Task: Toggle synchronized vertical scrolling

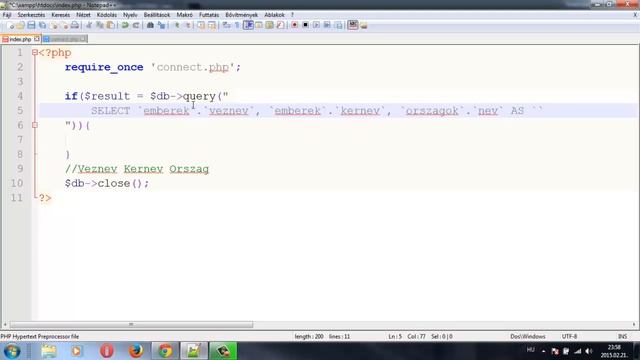Action: (x=201, y=25)
